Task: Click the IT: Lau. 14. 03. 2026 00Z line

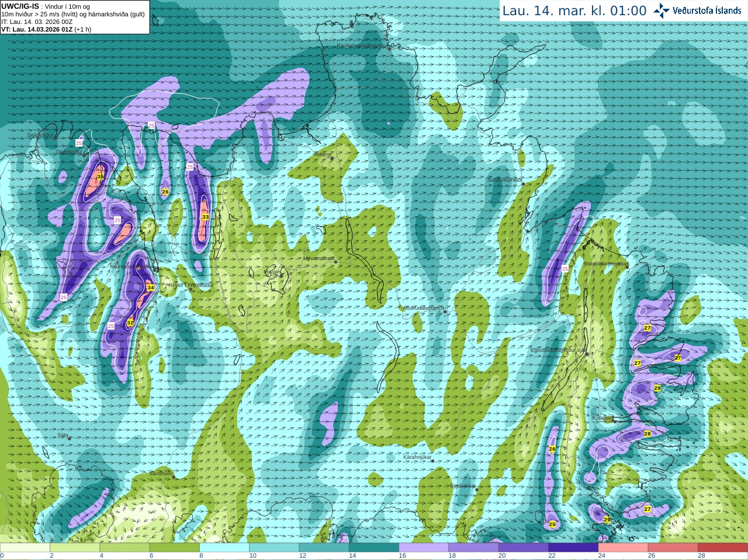Action: point(37,22)
